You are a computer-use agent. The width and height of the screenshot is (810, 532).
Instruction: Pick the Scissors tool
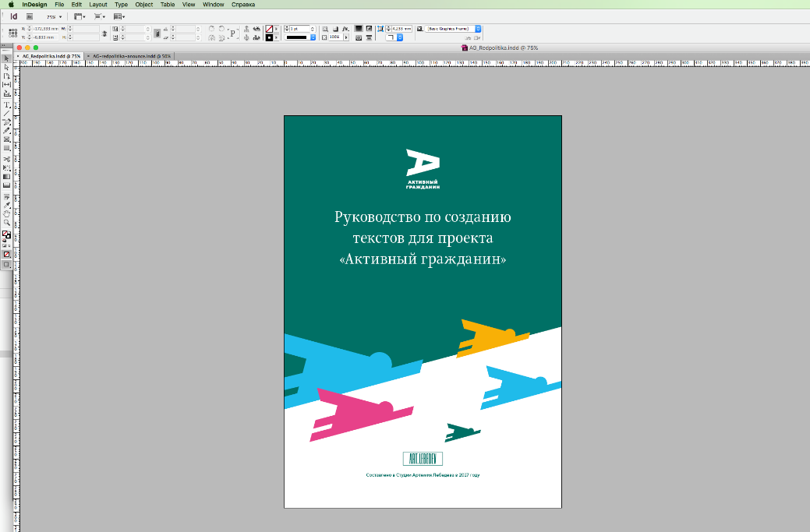coord(7,159)
